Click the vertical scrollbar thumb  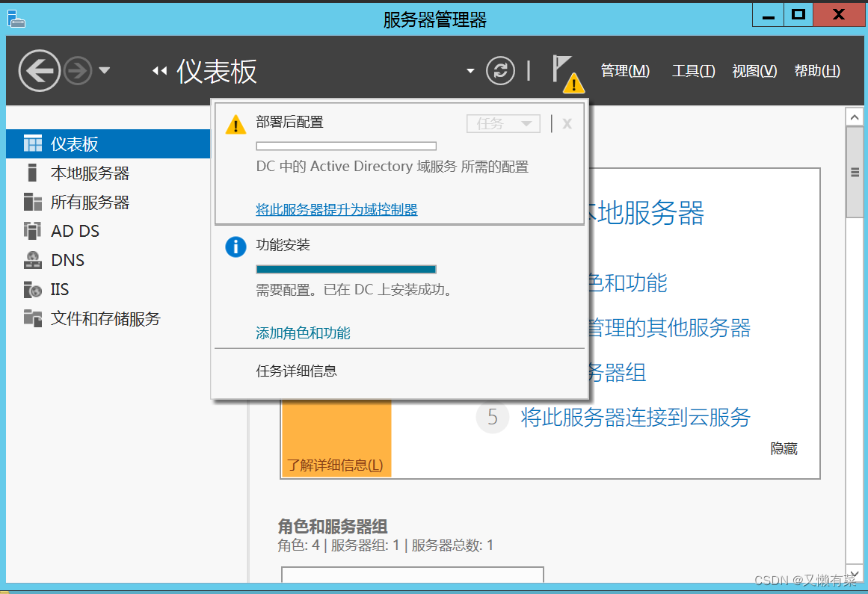point(854,172)
